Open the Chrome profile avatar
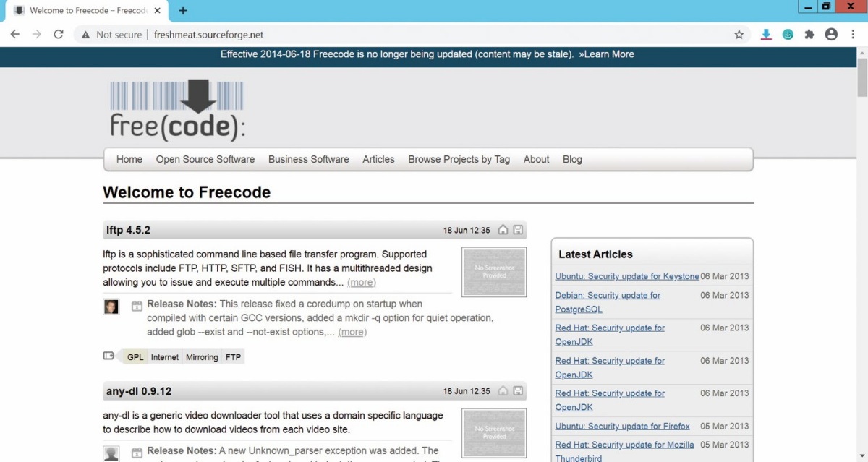This screenshot has width=868, height=462. click(x=831, y=34)
